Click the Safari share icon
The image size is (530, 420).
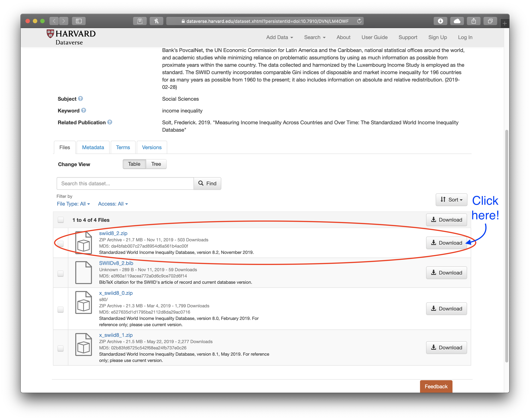474,21
